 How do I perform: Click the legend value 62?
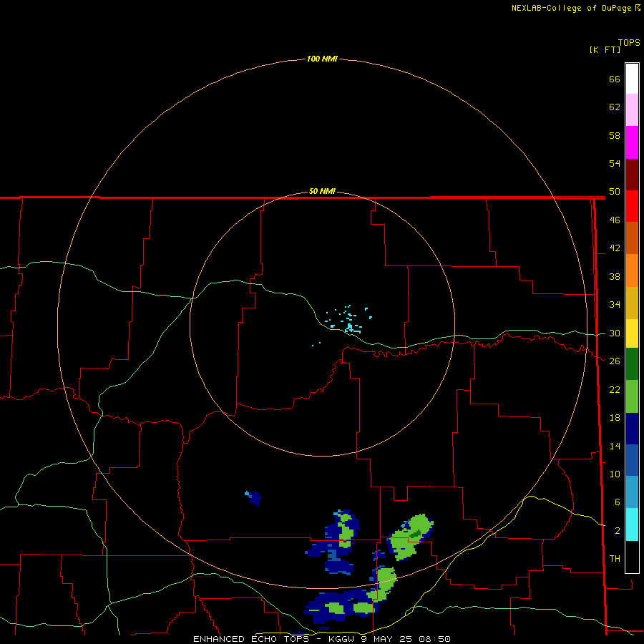coord(615,107)
